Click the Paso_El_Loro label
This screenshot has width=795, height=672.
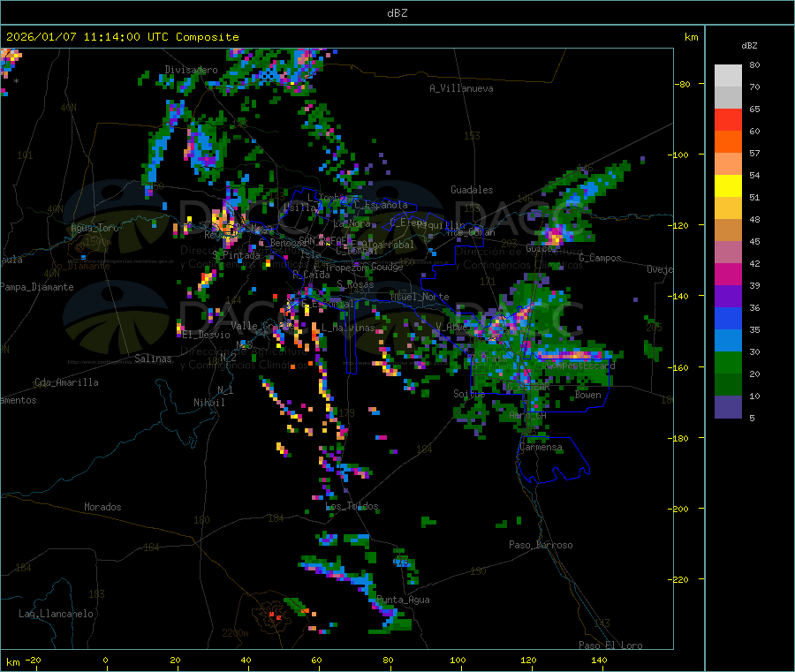pos(610,646)
